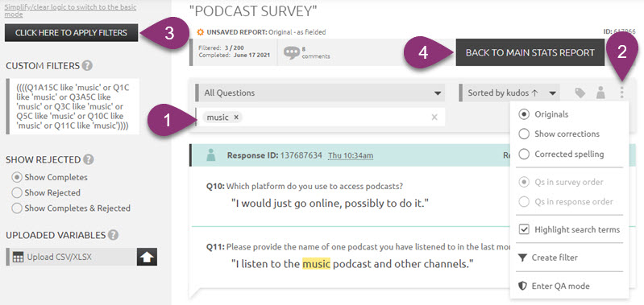This screenshot has width=644, height=305.
Task: Click the speech bubble comments icon
Action: 292,53
